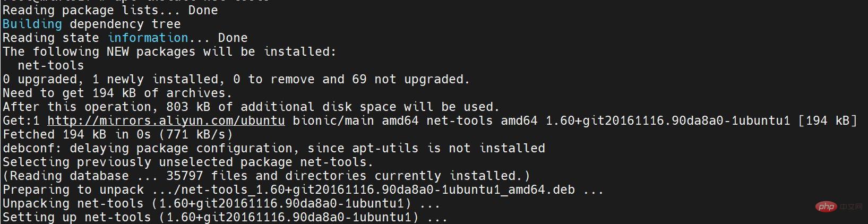The image size is (868, 224).
Task: Click the 'Need to get 194 kB' line
Action: tap(114, 93)
